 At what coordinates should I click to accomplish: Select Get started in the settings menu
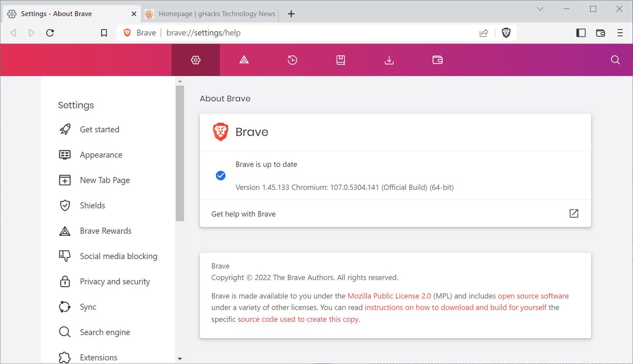coord(99,129)
